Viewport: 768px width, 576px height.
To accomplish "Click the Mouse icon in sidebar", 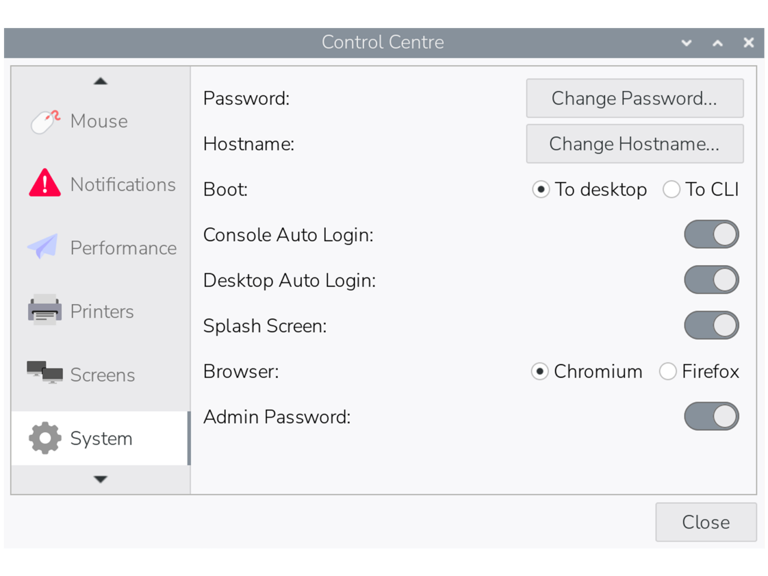I will [45, 121].
